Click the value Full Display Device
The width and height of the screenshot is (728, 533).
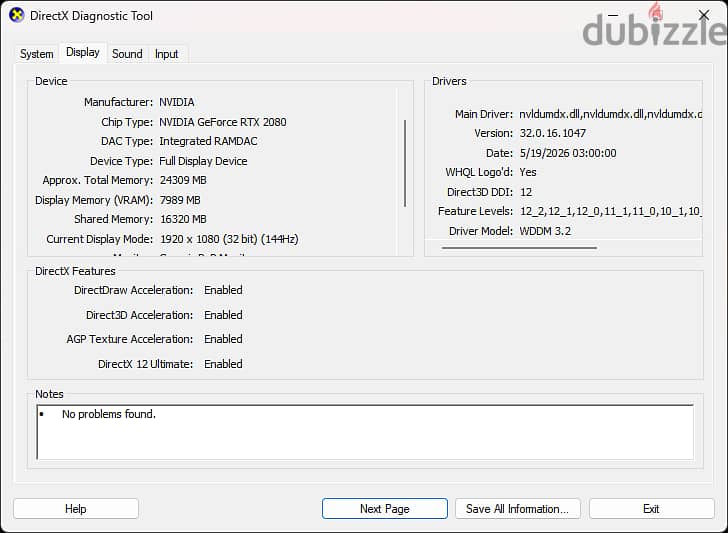(x=203, y=161)
